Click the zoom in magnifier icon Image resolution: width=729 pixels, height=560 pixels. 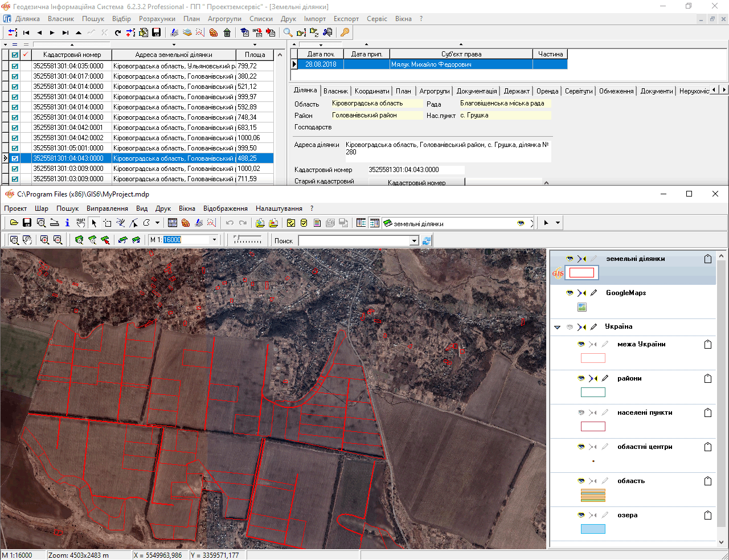pos(44,240)
